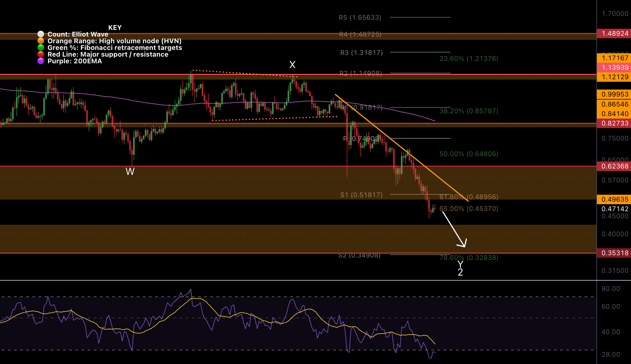631x364 pixels.
Task: Click the 0.62368 red price tag
Action: coord(615,166)
